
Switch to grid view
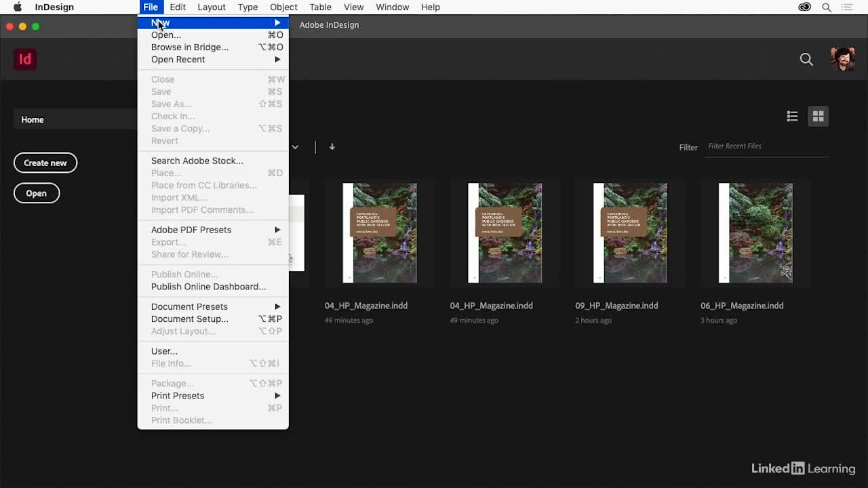coord(818,117)
